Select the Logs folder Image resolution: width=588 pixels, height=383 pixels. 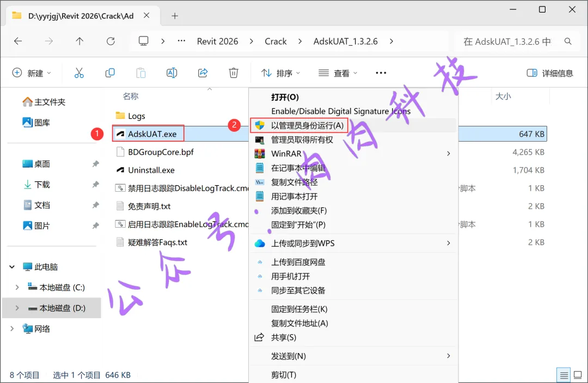coord(137,116)
